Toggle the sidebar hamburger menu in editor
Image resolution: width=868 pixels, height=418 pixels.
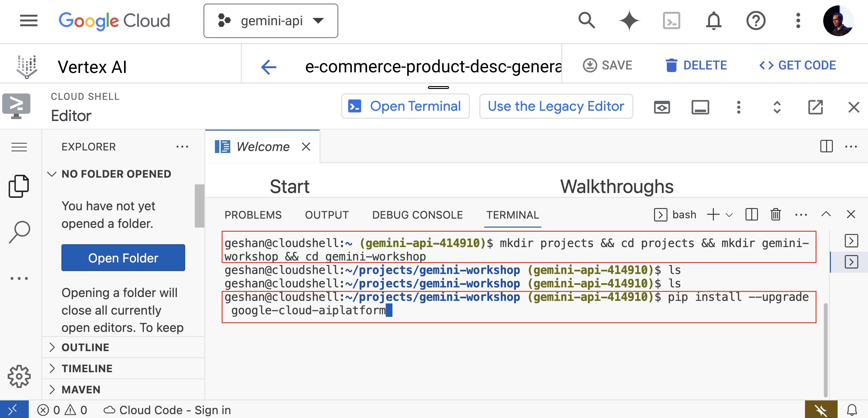(19, 147)
